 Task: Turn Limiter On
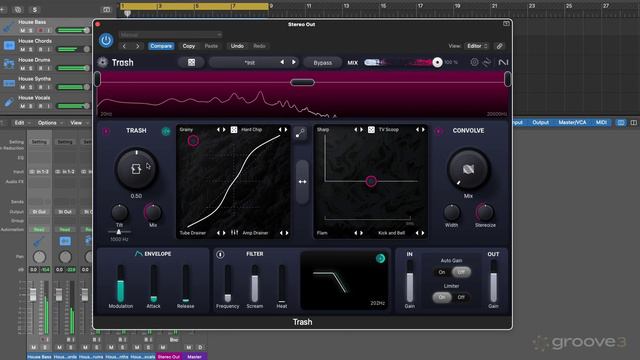[442, 297]
